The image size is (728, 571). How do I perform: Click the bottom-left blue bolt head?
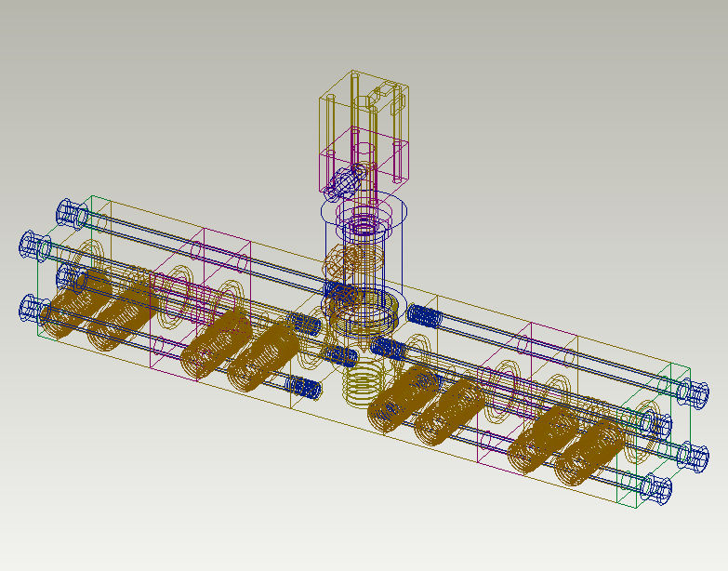[31, 309]
